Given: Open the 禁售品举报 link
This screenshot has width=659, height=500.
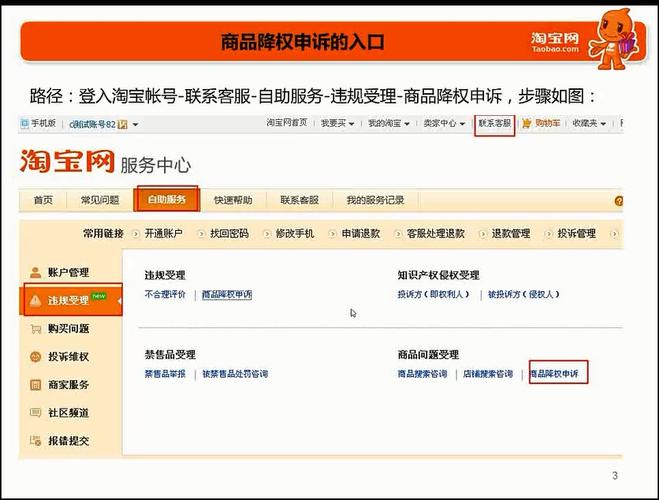Looking at the screenshot, I should point(165,374).
